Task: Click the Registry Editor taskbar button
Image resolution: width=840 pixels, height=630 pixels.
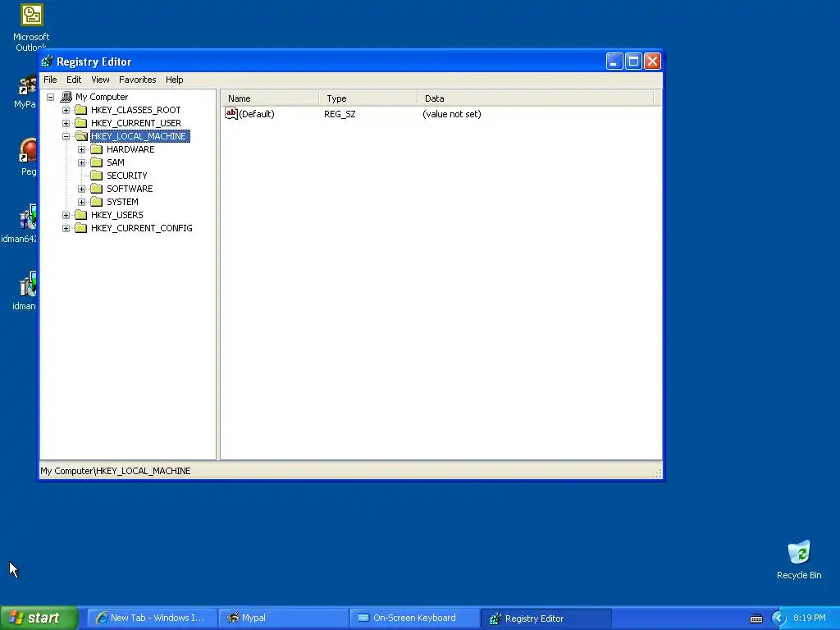Action: click(x=546, y=619)
